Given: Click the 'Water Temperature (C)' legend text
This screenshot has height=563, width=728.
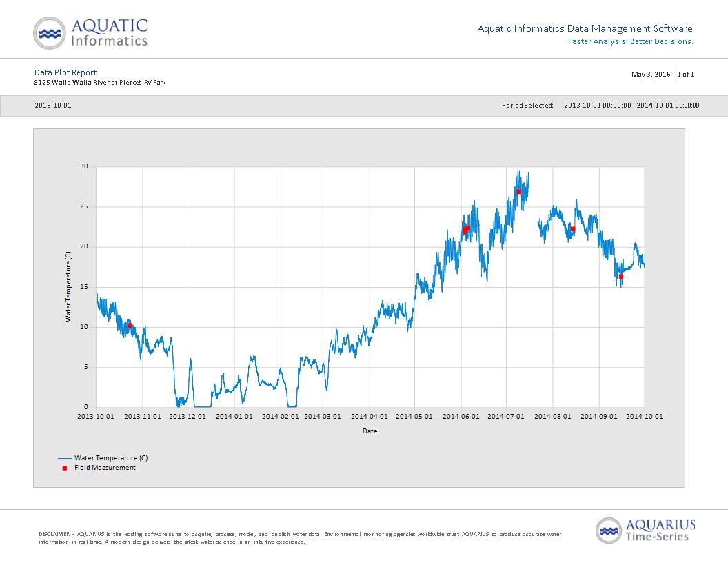Looking at the screenshot, I should (x=112, y=458).
